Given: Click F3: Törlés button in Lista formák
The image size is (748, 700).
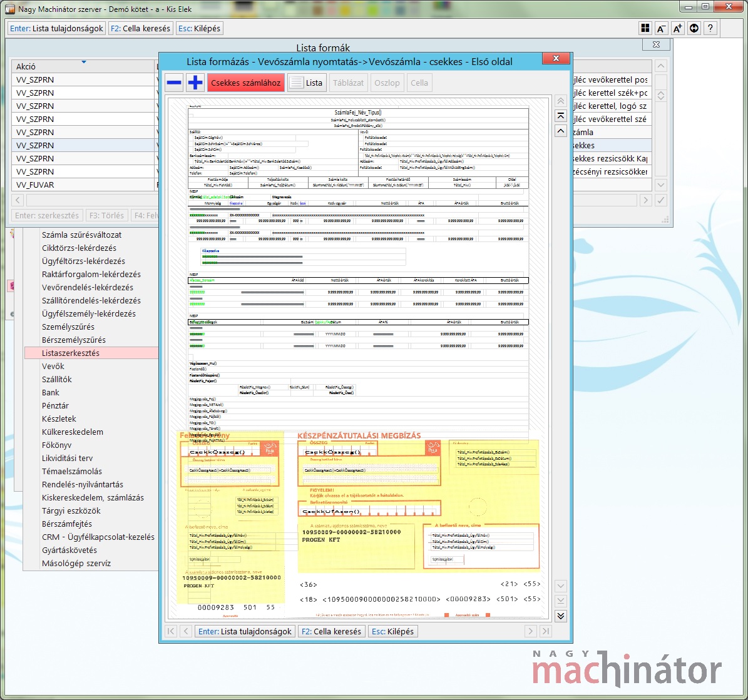Looking at the screenshot, I should [x=106, y=216].
